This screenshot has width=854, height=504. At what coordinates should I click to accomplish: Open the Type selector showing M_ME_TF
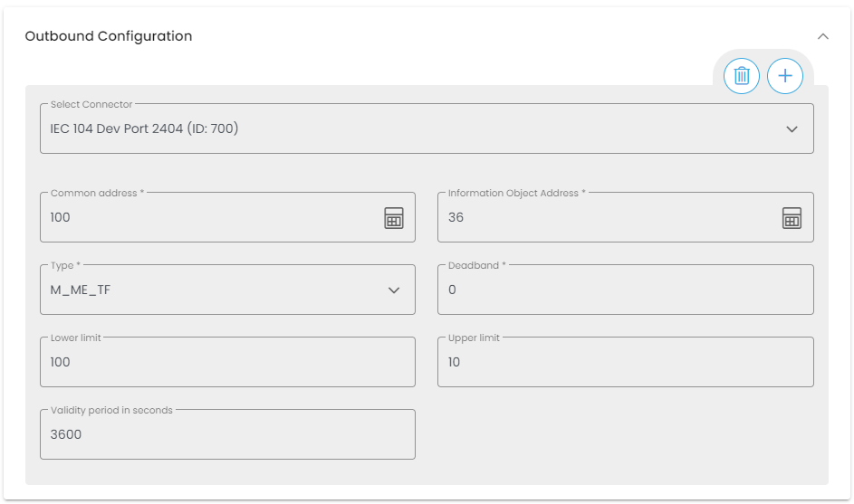[x=208, y=290]
